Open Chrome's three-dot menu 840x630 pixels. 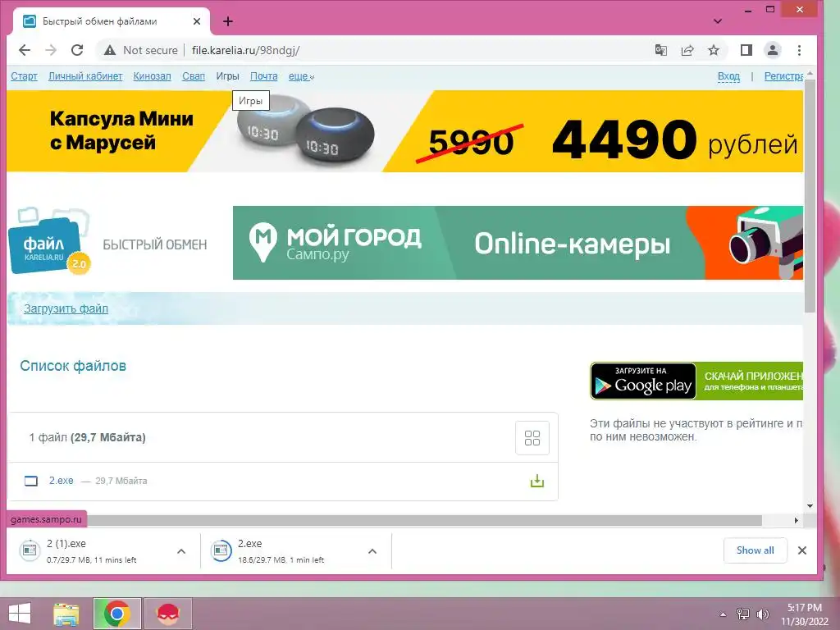point(799,50)
